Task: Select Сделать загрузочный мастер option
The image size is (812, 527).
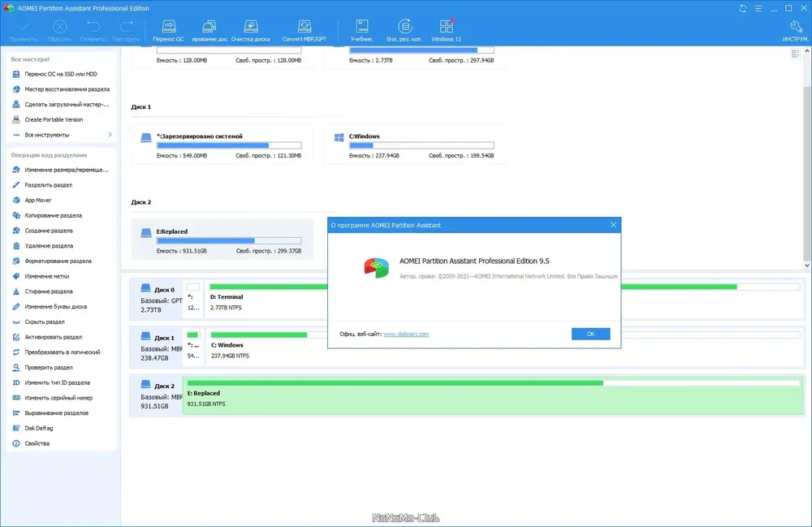Action: tap(61, 104)
